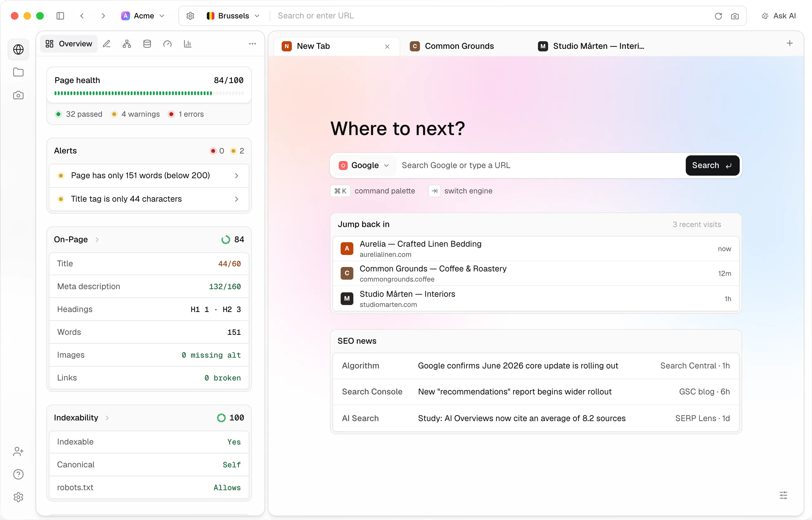
Task: Open the Google search engine dropdown
Action: [364, 165]
